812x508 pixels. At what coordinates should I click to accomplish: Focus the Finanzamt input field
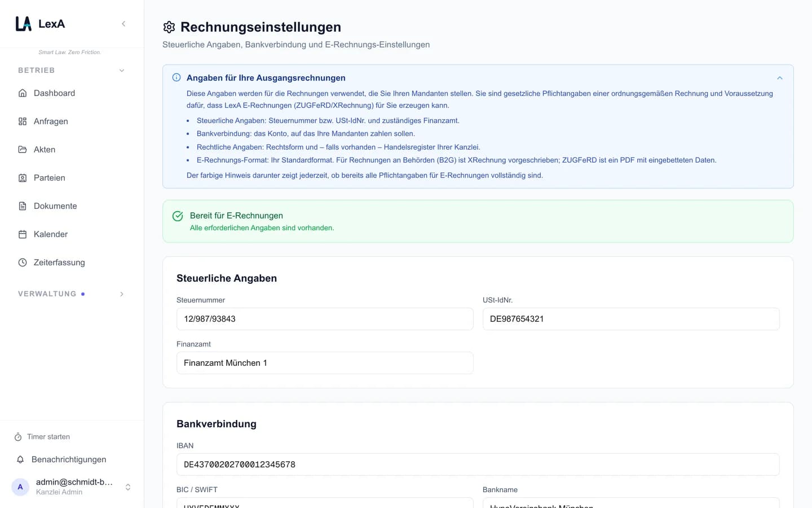[x=325, y=363]
